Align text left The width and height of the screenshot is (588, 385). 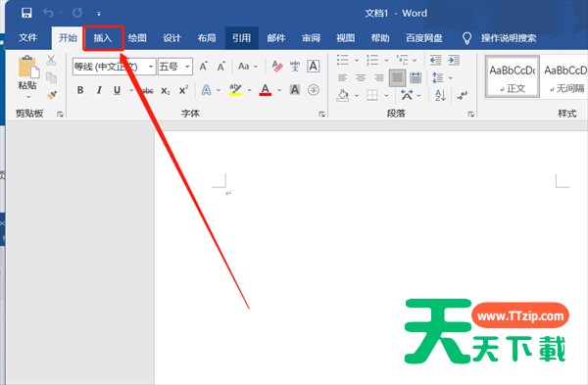tap(342, 78)
